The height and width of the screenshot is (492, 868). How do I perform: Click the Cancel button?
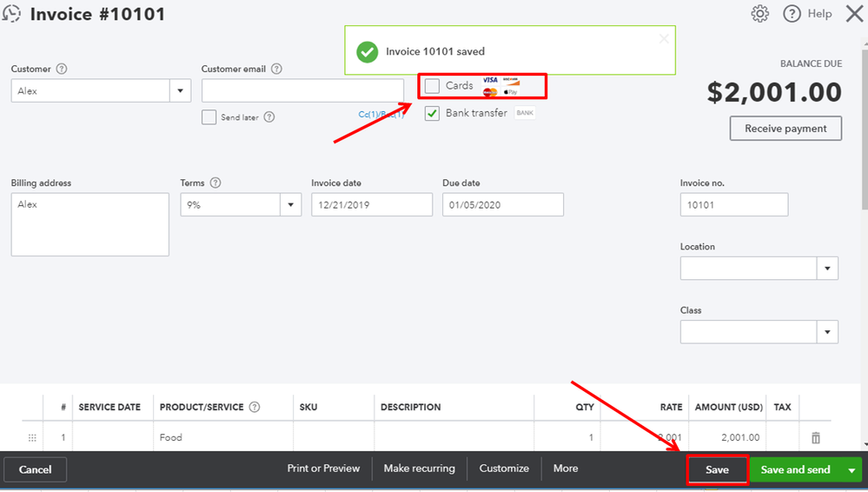point(36,470)
